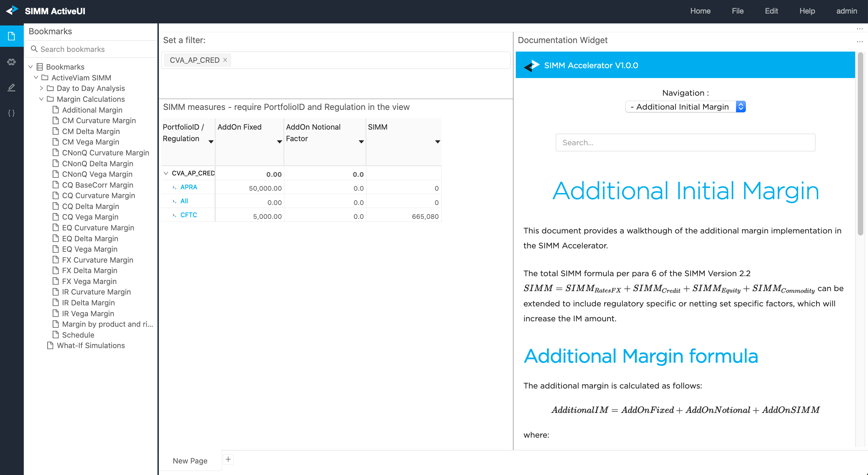Open the Edit menu

(771, 11)
